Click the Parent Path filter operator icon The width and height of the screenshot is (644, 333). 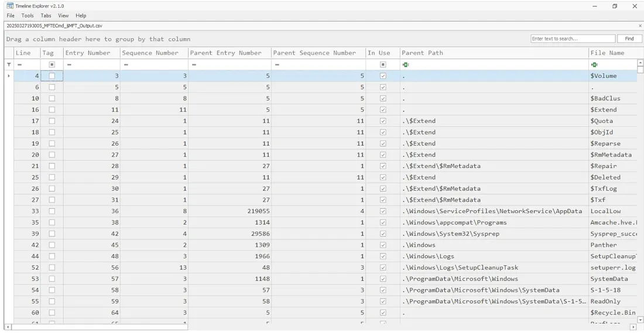(x=406, y=64)
